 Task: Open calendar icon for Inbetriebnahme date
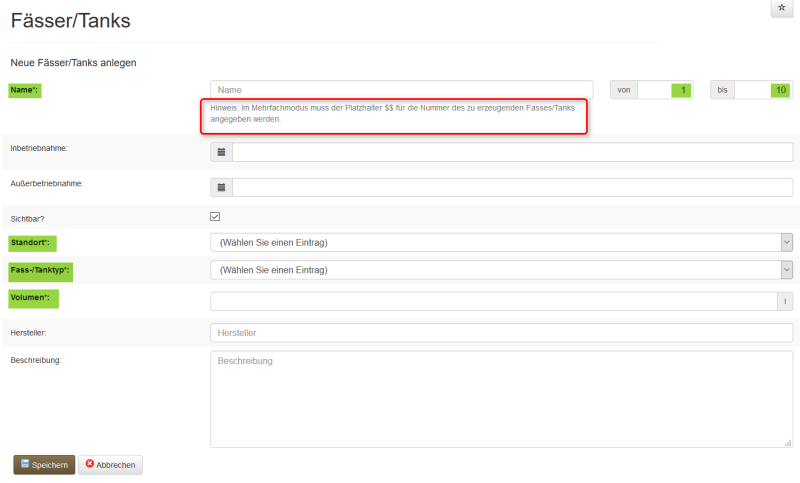[x=221, y=152]
